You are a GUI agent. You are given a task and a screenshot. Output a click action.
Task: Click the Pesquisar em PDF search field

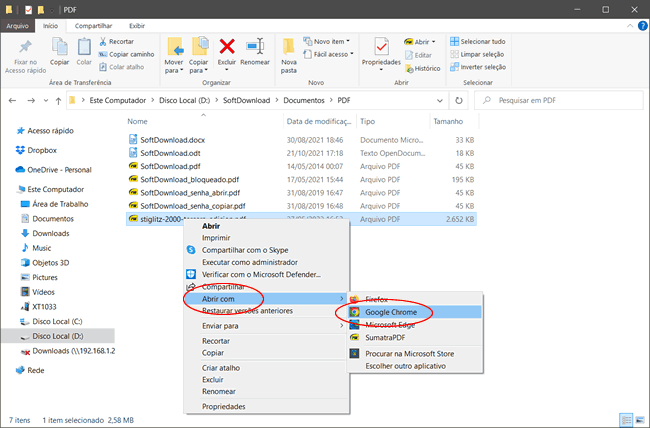pos(560,101)
